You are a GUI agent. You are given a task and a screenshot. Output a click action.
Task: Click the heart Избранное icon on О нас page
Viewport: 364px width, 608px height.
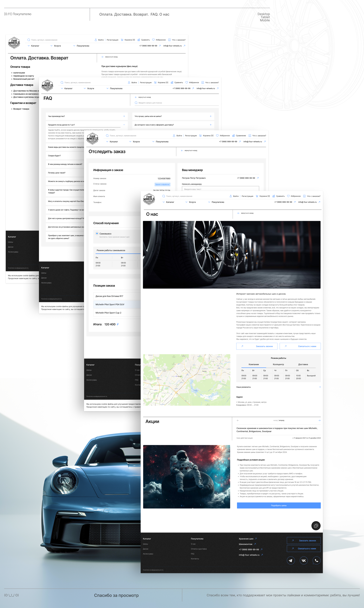288,196
